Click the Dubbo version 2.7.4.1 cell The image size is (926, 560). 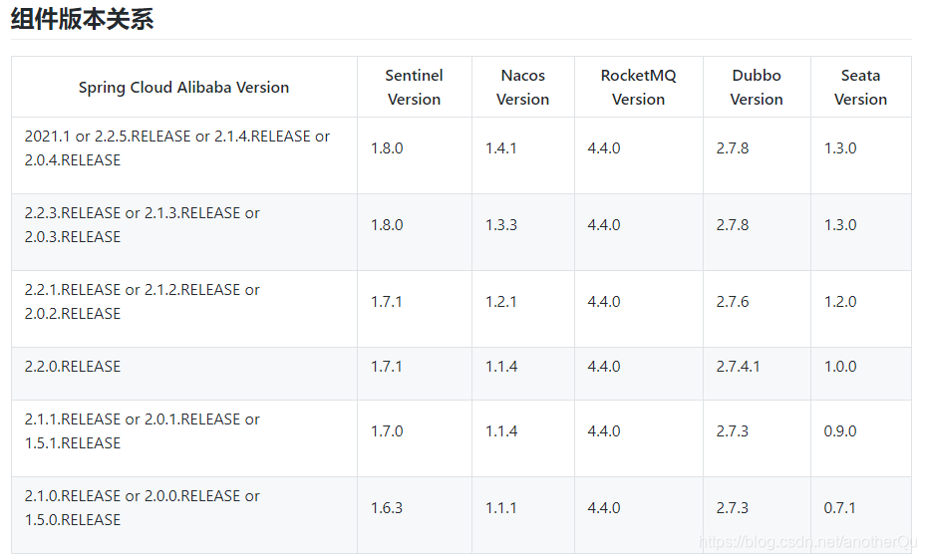tap(757, 374)
